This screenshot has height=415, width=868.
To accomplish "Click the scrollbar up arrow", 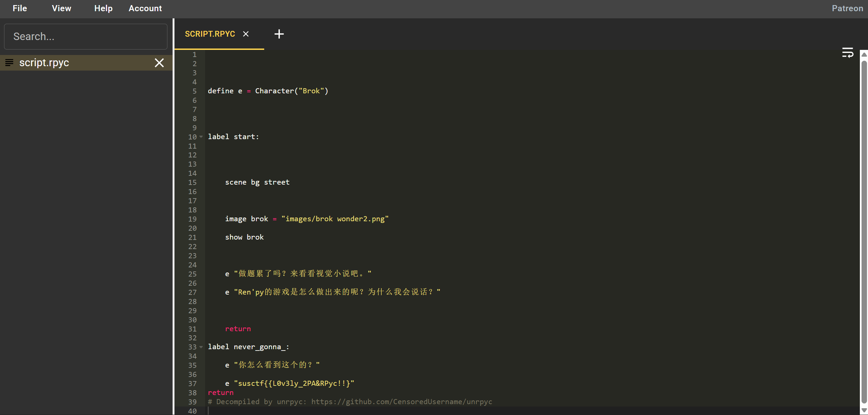I will pos(864,55).
